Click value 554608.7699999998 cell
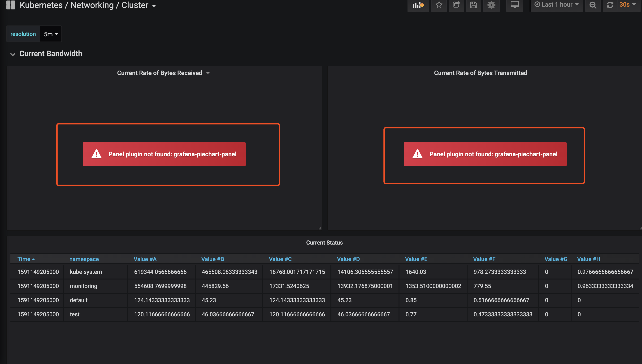Viewport: 642px width, 364px height. click(161, 286)
